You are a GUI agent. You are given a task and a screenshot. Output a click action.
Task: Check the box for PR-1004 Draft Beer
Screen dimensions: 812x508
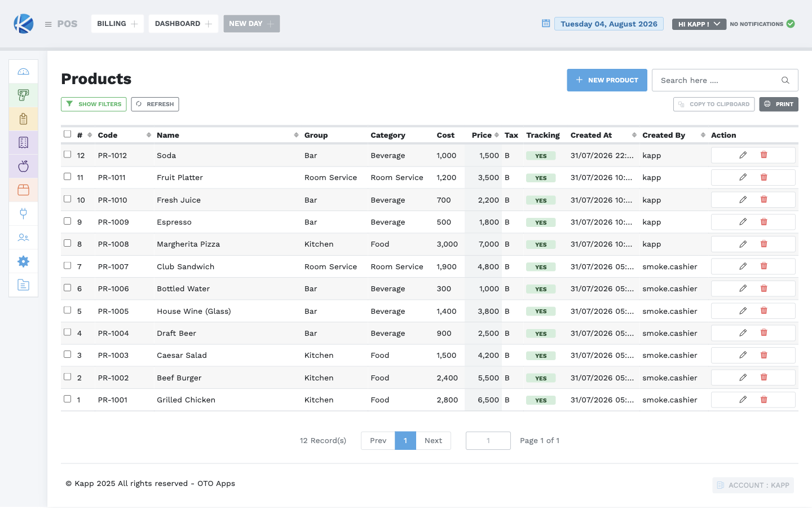point(68,332)
